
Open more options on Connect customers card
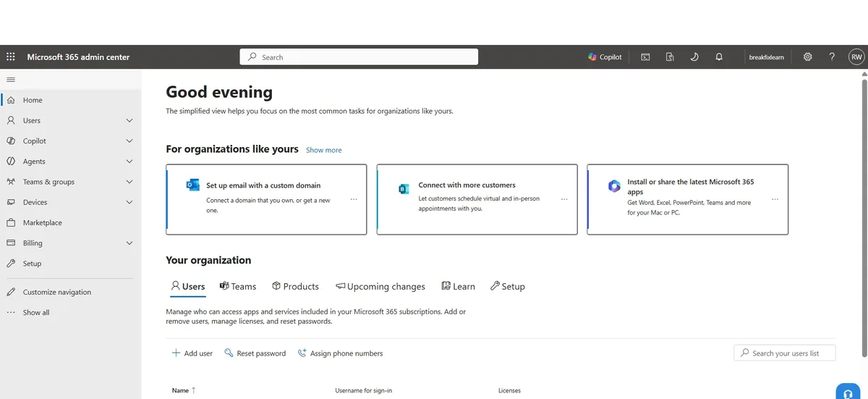[x=564, y=199]
